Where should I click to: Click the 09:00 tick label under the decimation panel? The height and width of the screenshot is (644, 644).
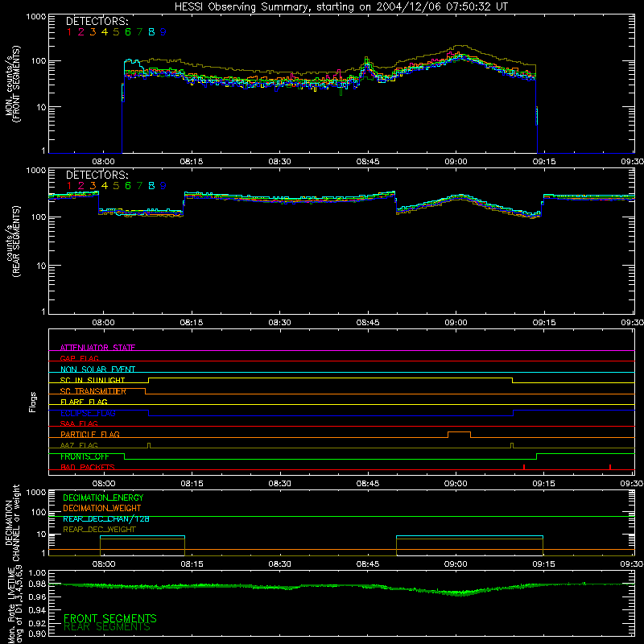tap(456, 564)
